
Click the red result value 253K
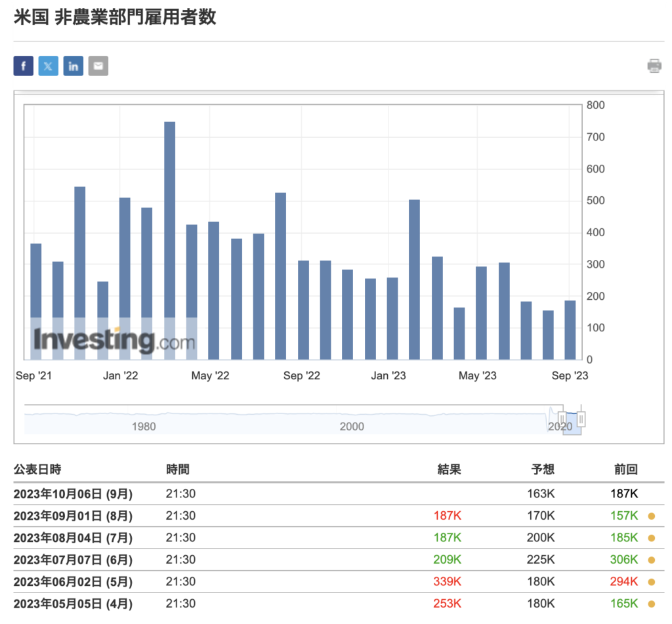coord(447,604)
